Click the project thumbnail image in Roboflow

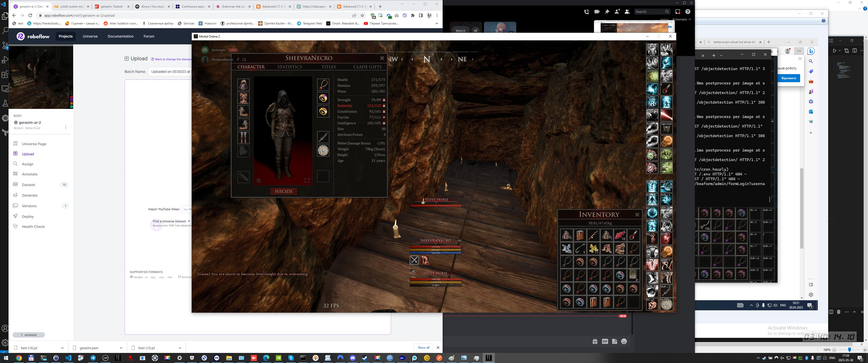40,77
